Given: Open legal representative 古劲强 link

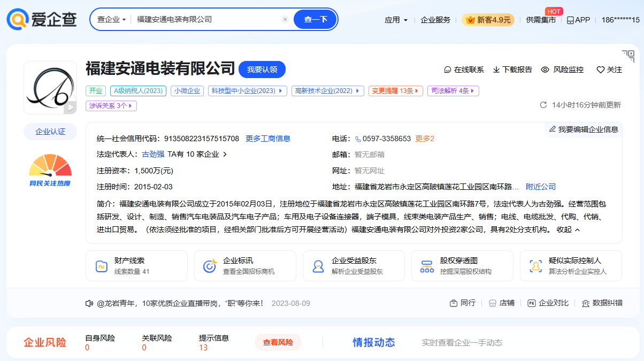Looking at the screenshot, I should (x=153, y=155).
